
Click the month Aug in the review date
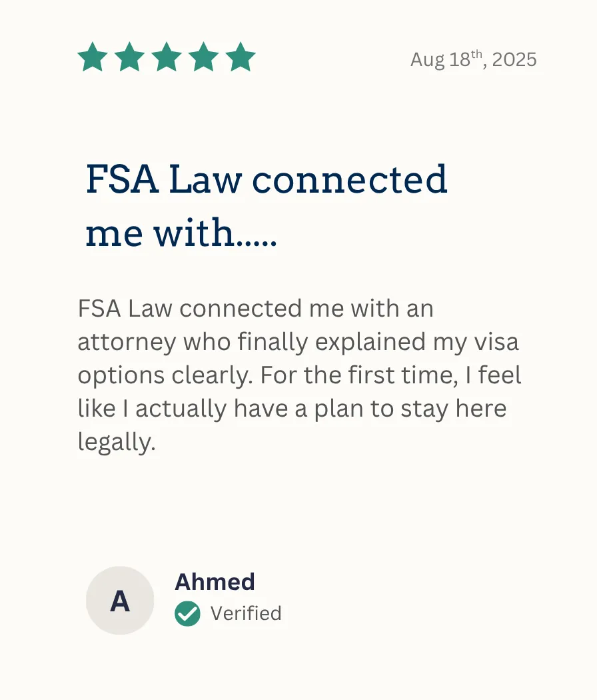point(427,60)
